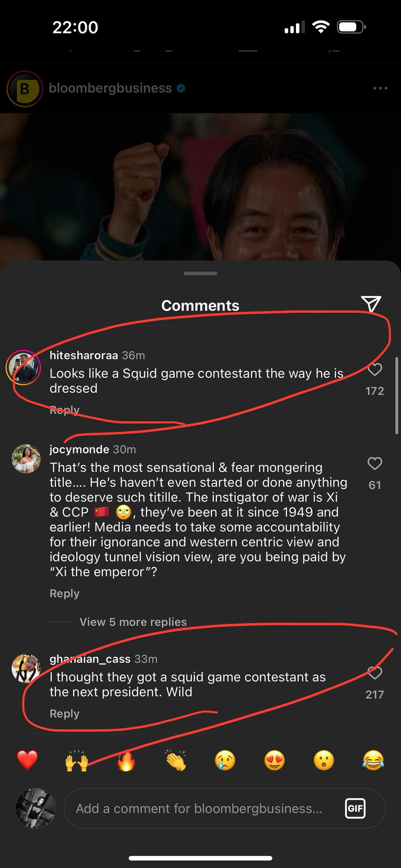This screenshot has height=868, width=401.
Task: Tap the comments sheet drag handle
Action: click(x=200, y=273)
